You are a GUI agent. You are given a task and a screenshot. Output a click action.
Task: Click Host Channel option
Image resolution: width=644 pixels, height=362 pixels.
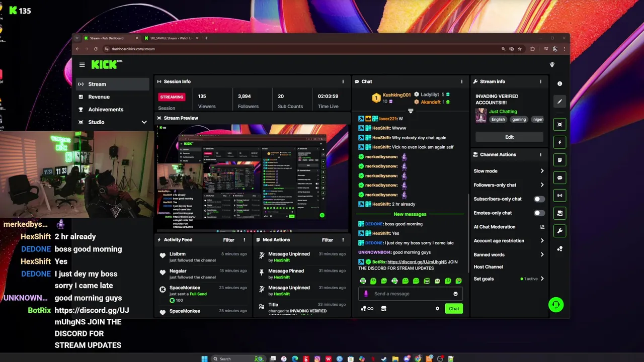point(488,267)
